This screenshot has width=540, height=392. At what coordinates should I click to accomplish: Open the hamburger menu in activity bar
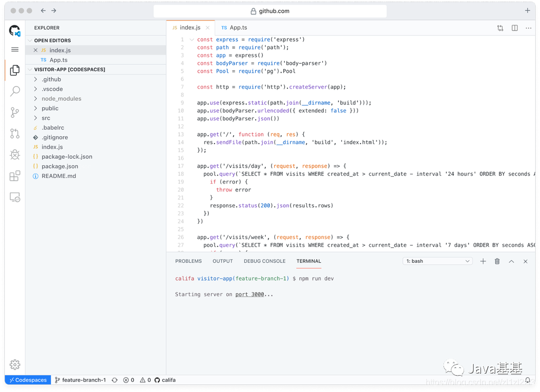click(15, 50)
